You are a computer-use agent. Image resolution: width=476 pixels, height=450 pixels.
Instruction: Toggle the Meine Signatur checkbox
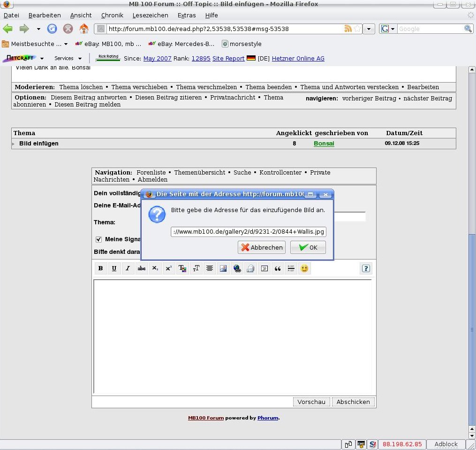point(98,239)
